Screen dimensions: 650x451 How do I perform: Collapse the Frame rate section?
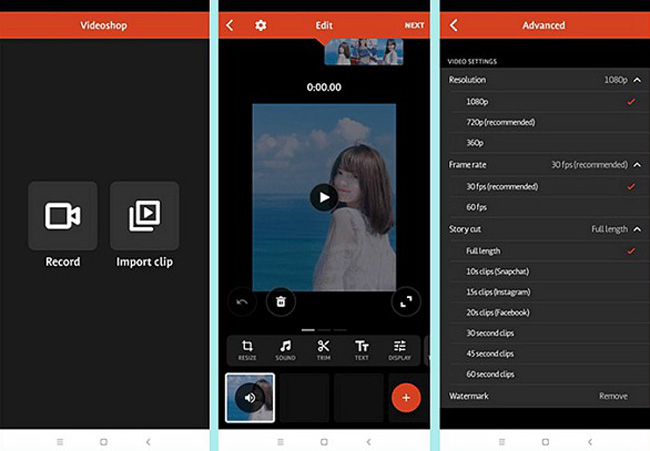(637, 165)
